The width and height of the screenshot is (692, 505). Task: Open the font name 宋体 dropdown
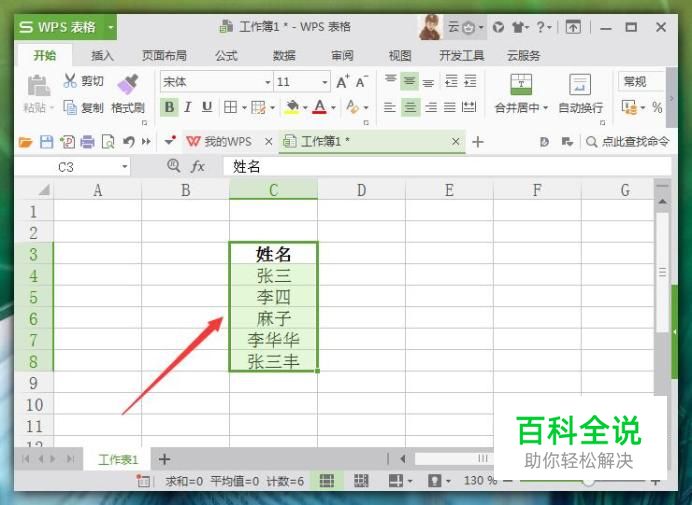[x=267, y=82]
